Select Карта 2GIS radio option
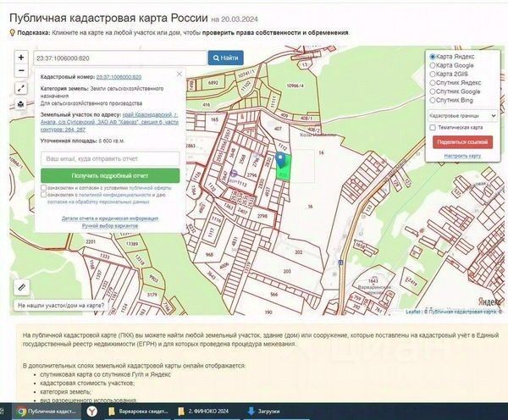Image resolution: width=508 pixels, height=420 pixels. pyautogui.click(x=433, y=75)
